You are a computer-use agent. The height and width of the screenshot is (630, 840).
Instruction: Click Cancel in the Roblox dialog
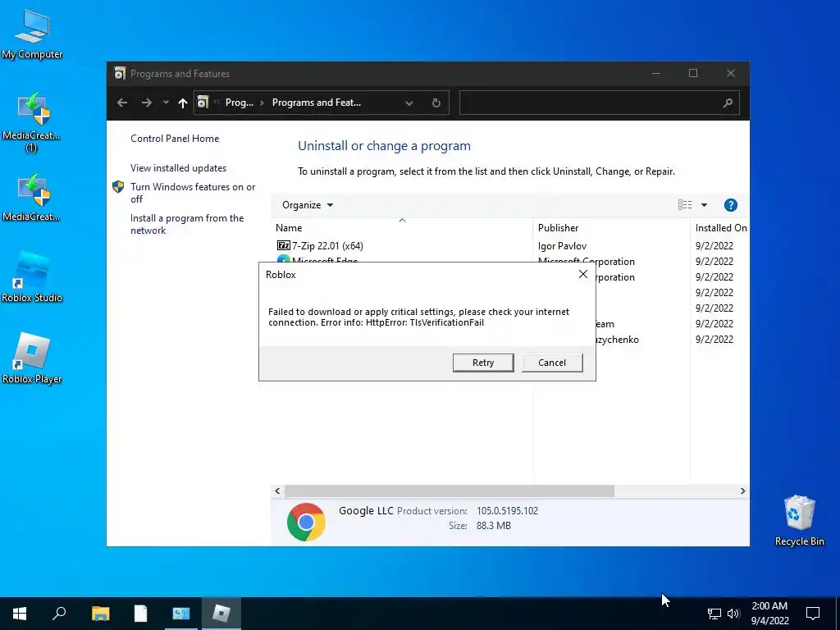(x=552, y=363)
